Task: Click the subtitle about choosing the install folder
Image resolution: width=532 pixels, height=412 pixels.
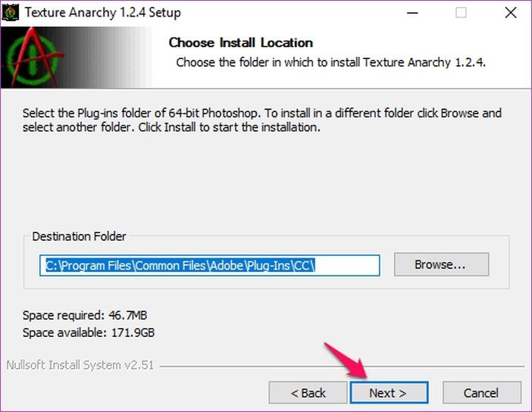Action: 331,62
